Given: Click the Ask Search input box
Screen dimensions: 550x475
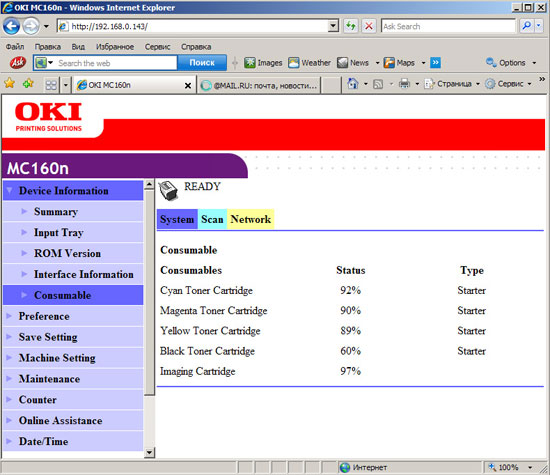Looking at the screenshot, I should pos(448,26).
